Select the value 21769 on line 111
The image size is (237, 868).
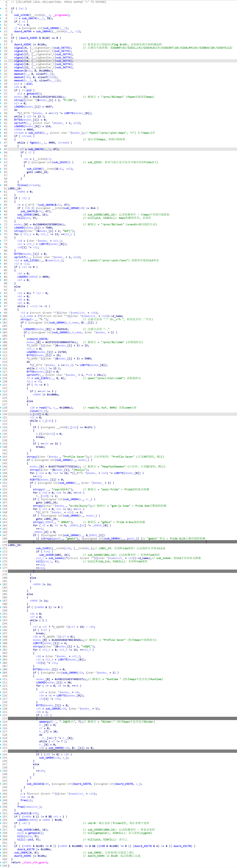point(62,352)
